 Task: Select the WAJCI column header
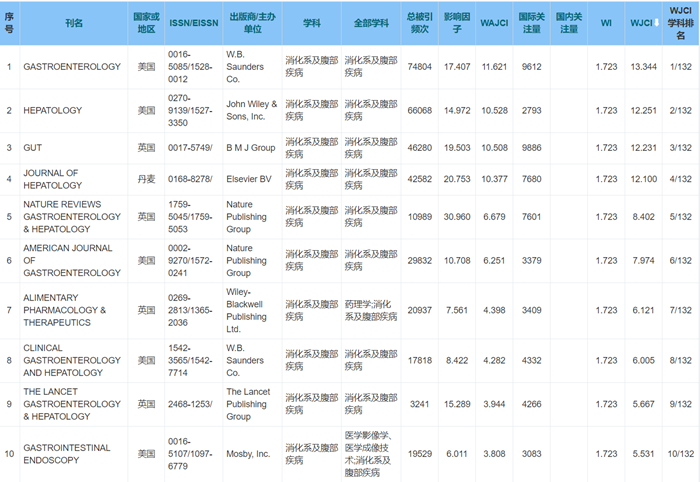(x=494, y=24)
